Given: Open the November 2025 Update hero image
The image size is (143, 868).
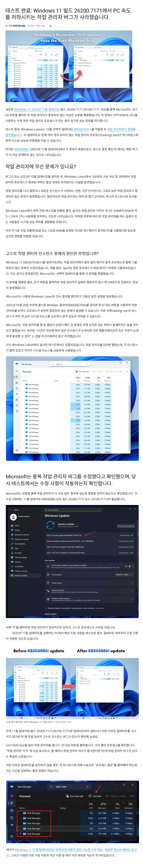Looking at the screenshot, I should coord(69,66).
